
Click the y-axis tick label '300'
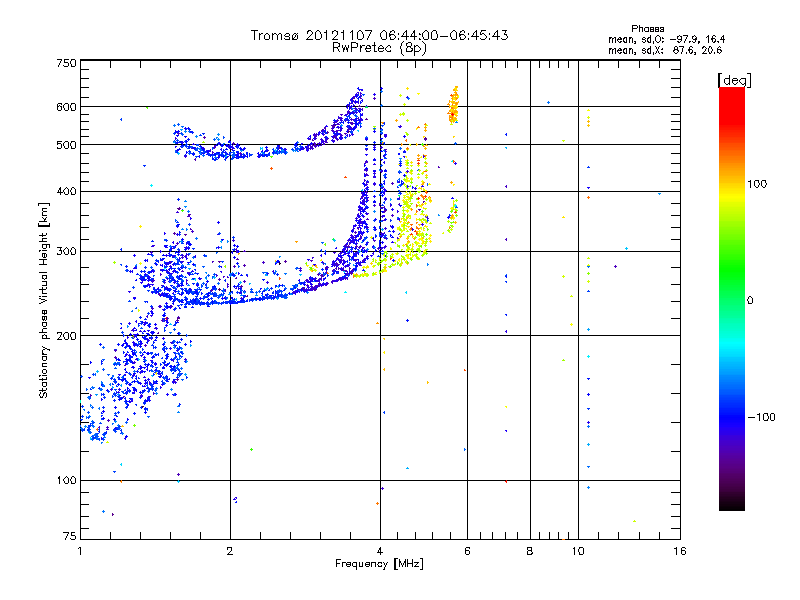click(x=66, y=252)
